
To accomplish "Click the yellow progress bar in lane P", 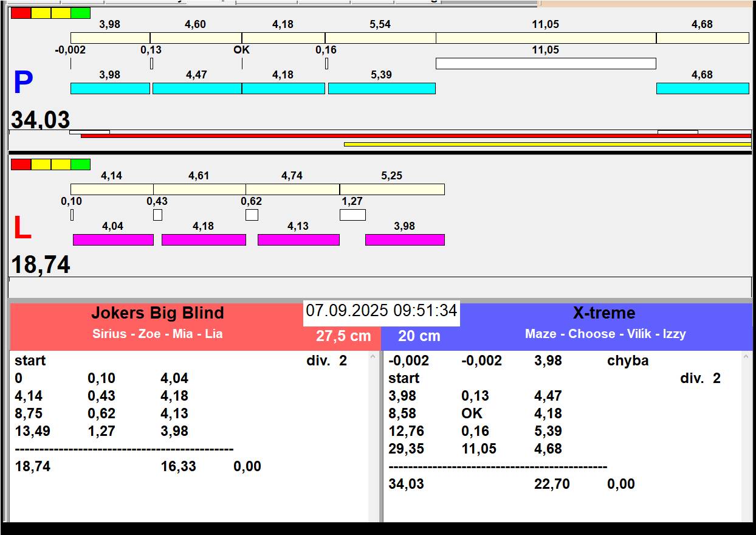I will pyautogui.click(x=548, y=144).
